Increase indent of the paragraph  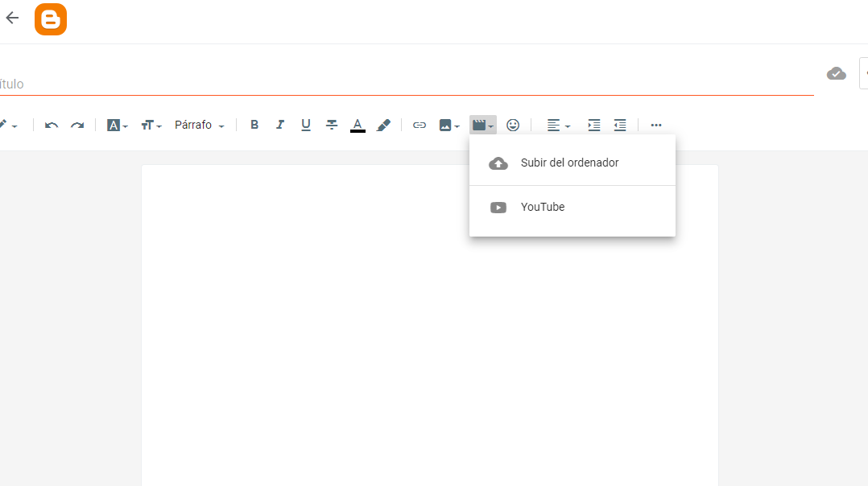pos(593,125)
